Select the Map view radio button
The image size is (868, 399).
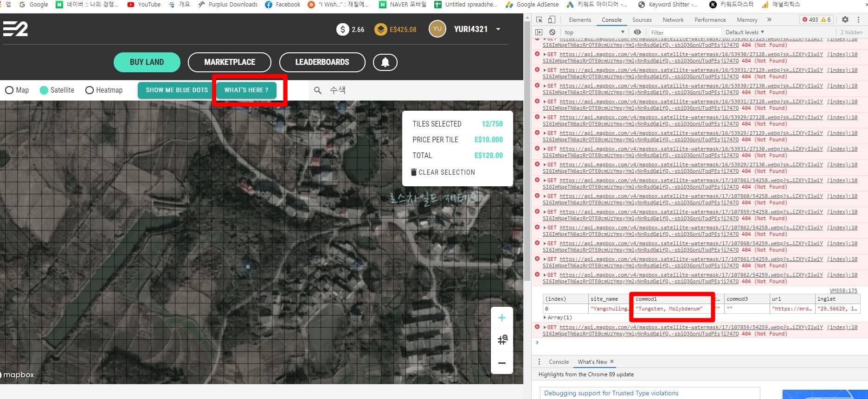pyautogui.click(x=9, y=90)
